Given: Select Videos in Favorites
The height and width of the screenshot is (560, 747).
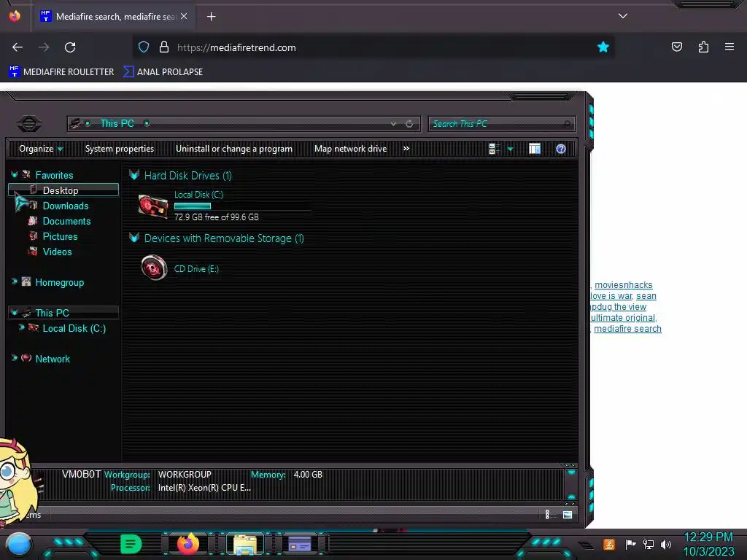Looking at the screenshot, I should point(57,252).
